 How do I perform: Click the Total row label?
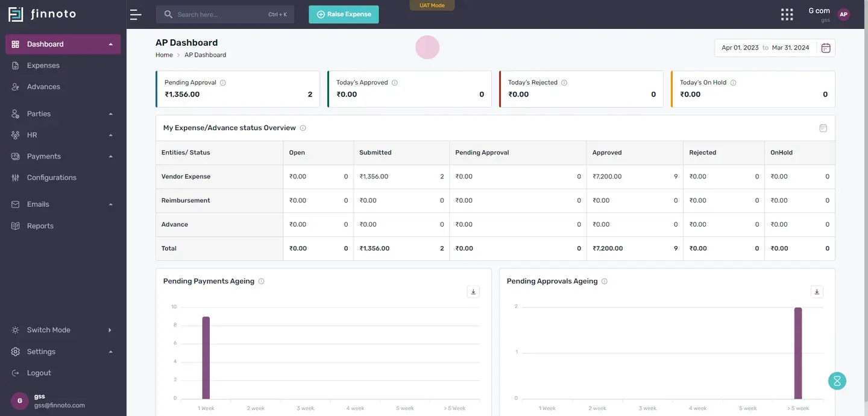point(169,248)
